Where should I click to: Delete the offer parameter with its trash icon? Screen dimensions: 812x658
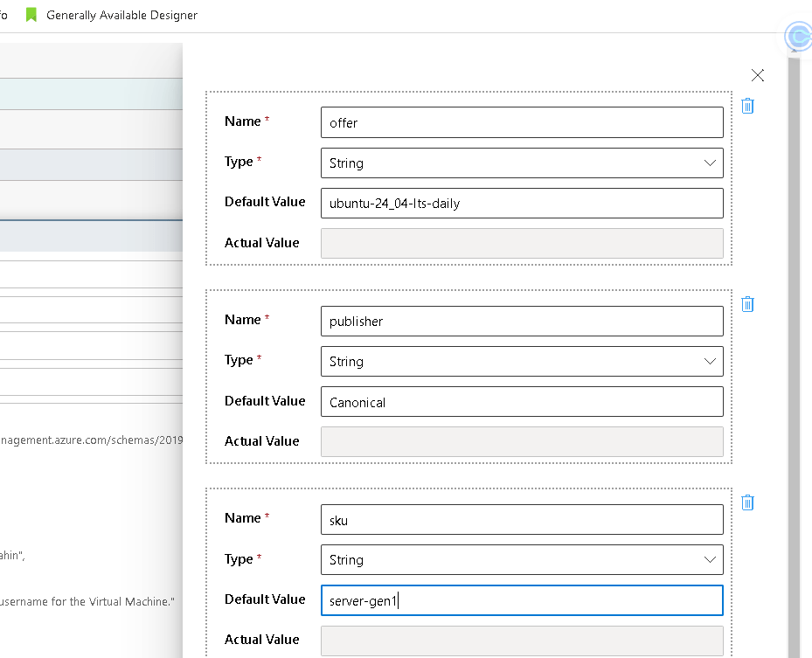tap(747, 106)
